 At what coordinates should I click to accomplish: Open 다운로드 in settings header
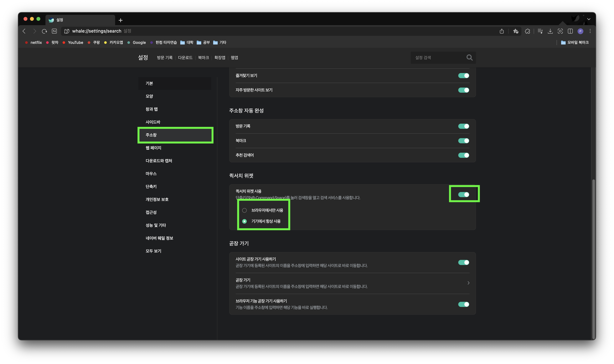(185, 58)
